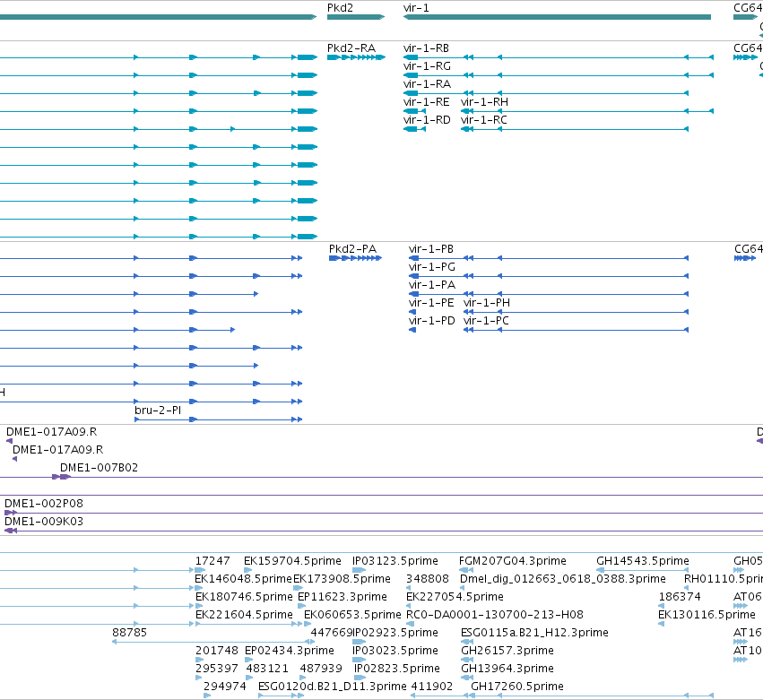Select the 88785 feature label

click(x=129, y=633)
